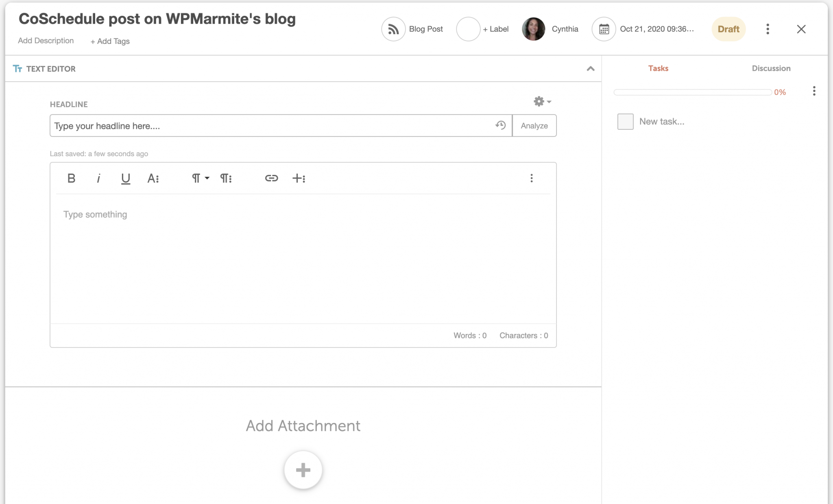Collapse the Text Editor section chevron

(591, 69)
